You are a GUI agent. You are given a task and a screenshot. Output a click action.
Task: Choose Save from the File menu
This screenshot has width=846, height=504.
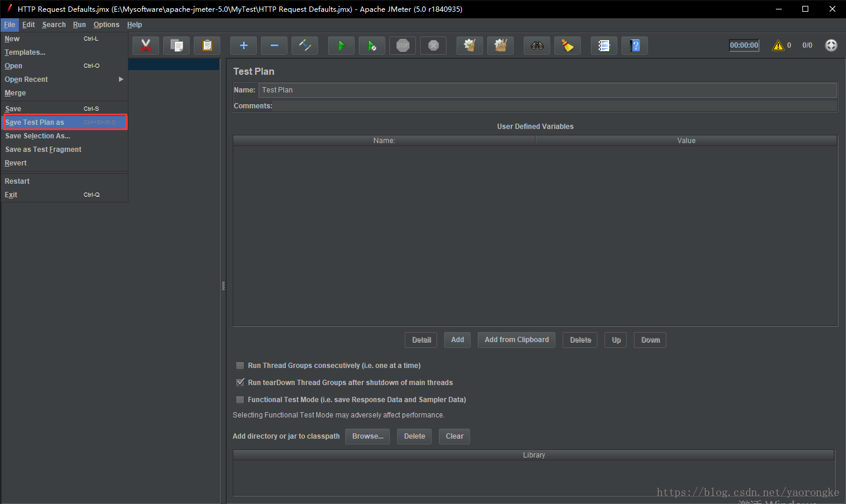pos(65,109)
